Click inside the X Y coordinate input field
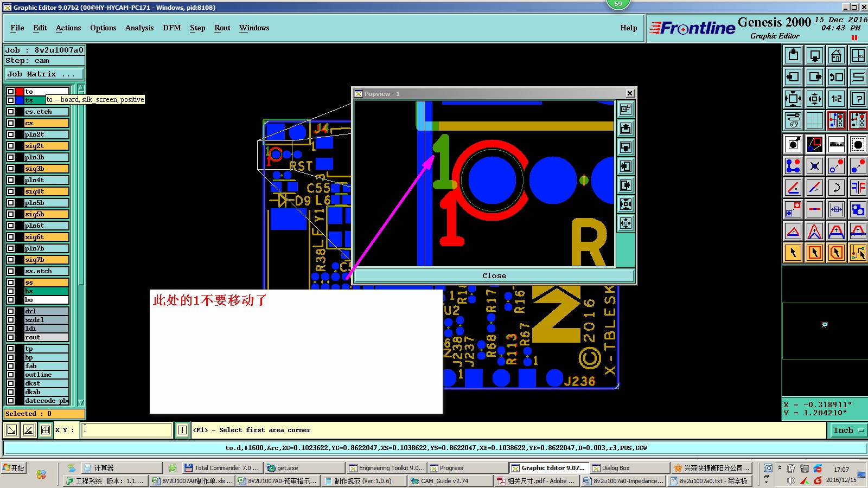This screenshot has height=488, width=868. 127,430
